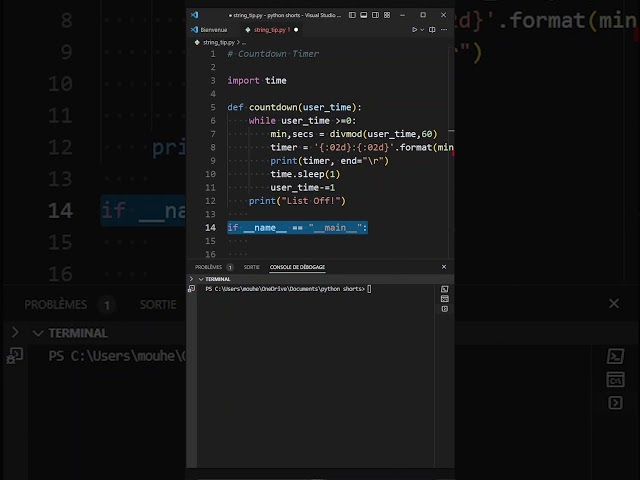The image size is (640, 480).
Task: Select the CONSOLE DE DÉBOGAGE tab
Action: 297,267
